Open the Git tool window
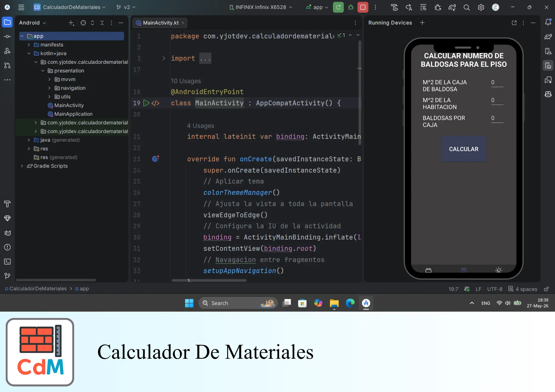The image size is (555, 392). pyautogui.click(x=7, y=276)
